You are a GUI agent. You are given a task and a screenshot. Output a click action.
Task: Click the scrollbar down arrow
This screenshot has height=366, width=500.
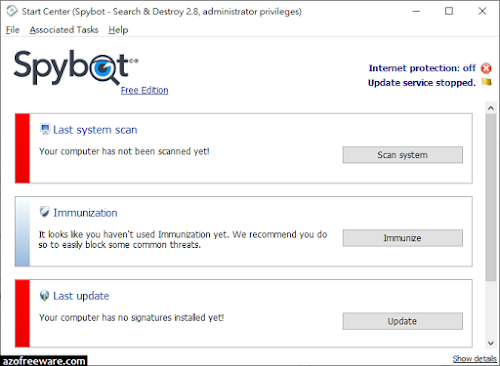[x=491, y=343]
